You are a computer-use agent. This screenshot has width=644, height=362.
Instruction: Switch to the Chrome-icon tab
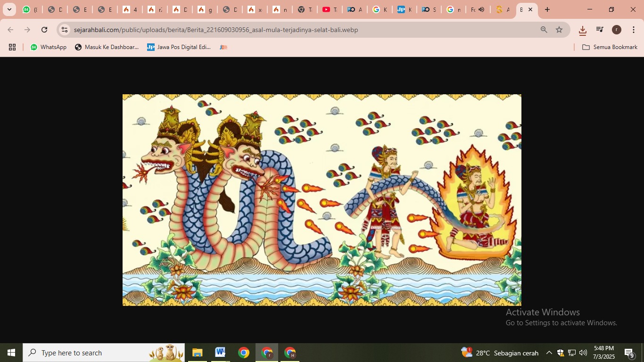point(305,9)
